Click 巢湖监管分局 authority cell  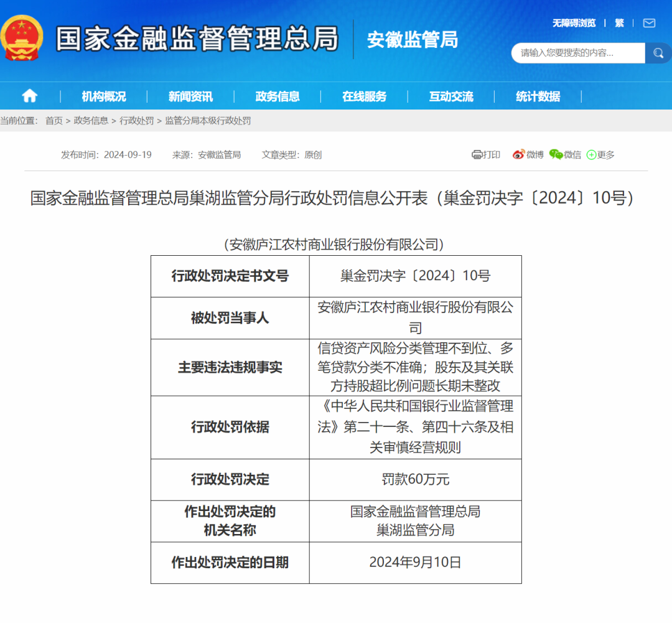pos(415,521)
